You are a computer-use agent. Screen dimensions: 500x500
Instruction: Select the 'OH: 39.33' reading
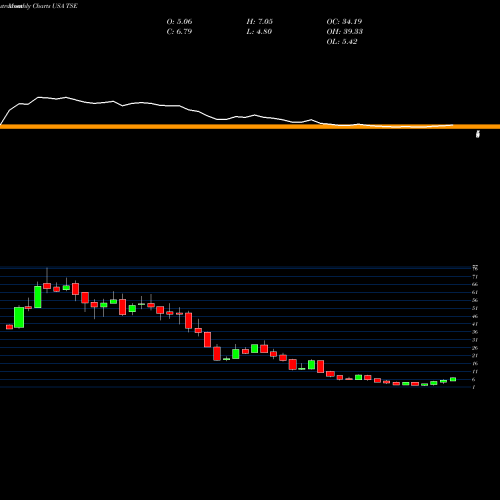click(x=345, y=32)
